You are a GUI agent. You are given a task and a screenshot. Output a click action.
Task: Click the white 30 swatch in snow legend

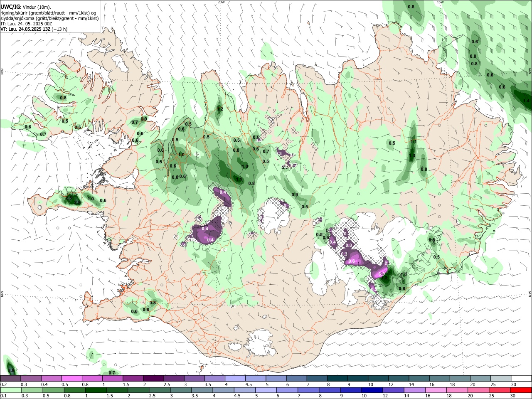click(521, 378)
